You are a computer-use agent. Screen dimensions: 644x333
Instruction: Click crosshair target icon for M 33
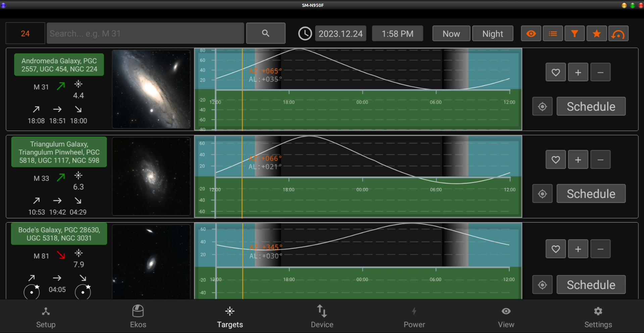coord(542,194)
